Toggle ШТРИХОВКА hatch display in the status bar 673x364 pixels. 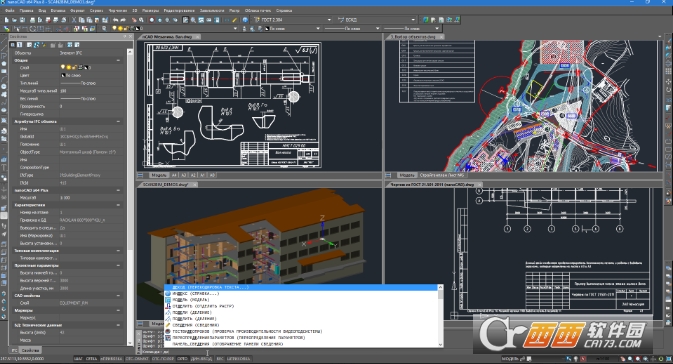[x=239, y=358]
